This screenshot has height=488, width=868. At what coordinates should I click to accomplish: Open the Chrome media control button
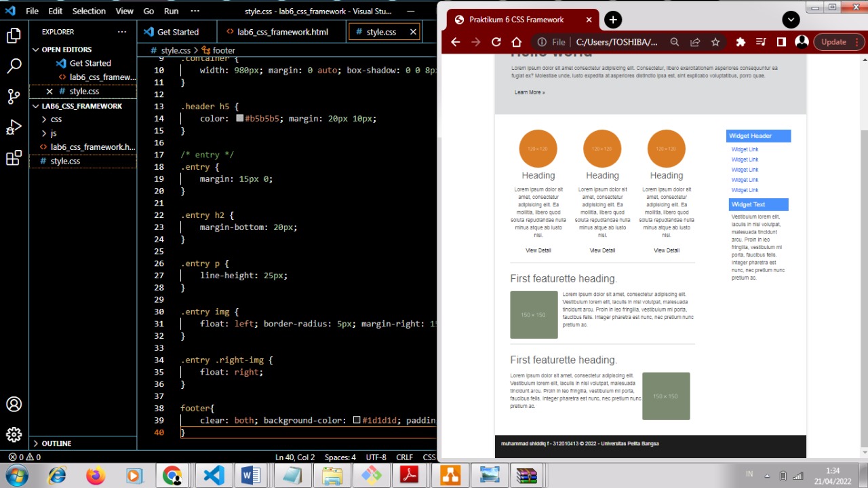pos(761,42)
